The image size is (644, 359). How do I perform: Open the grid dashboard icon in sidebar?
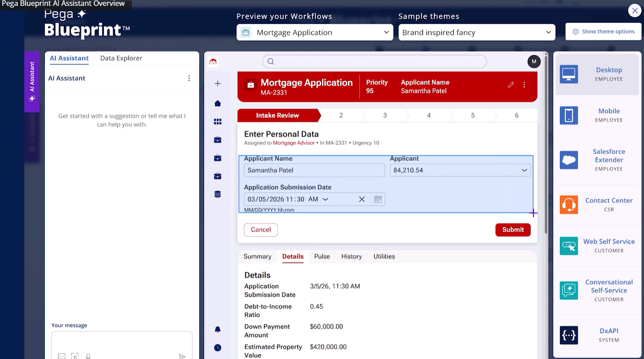[218, 121]
